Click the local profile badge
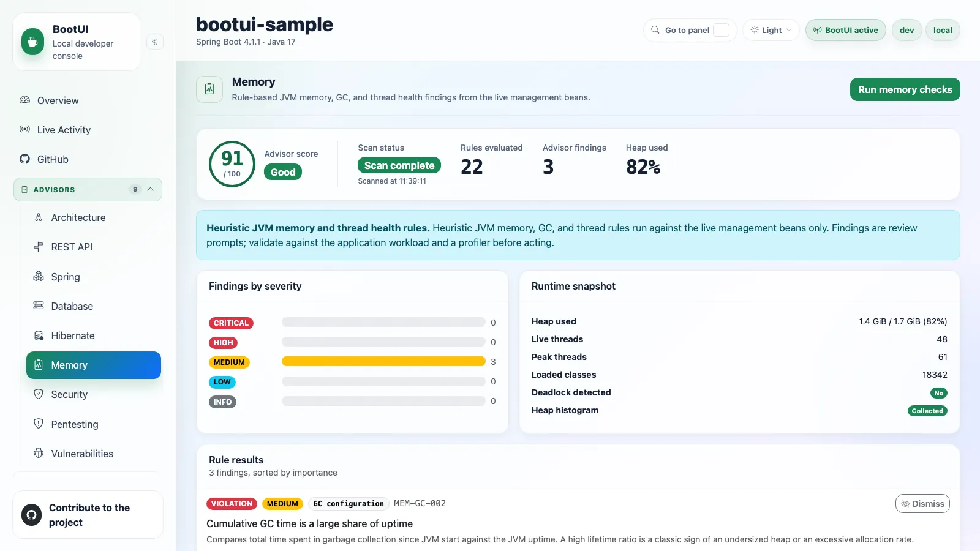This screenshot has width=980, height=551. point(943,30)
